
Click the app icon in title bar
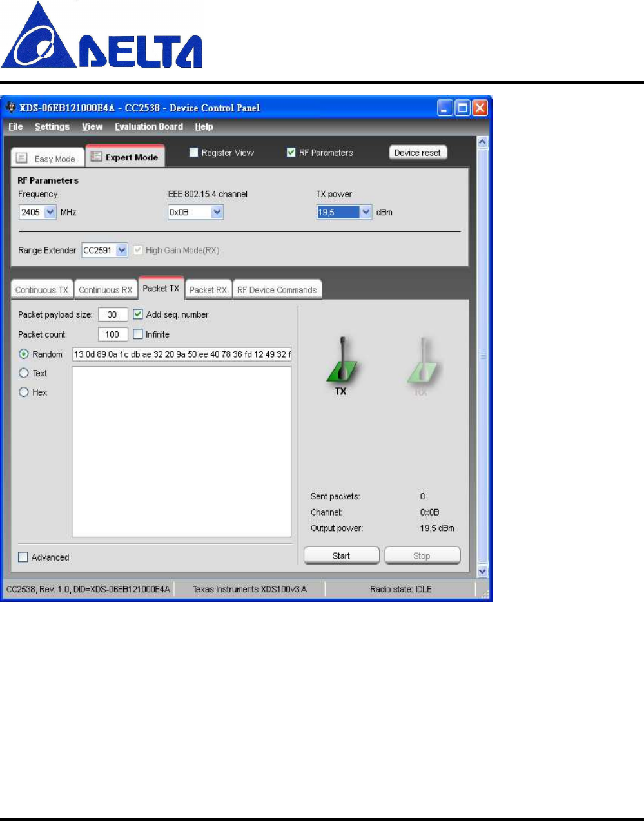click(x=10, y=108)
